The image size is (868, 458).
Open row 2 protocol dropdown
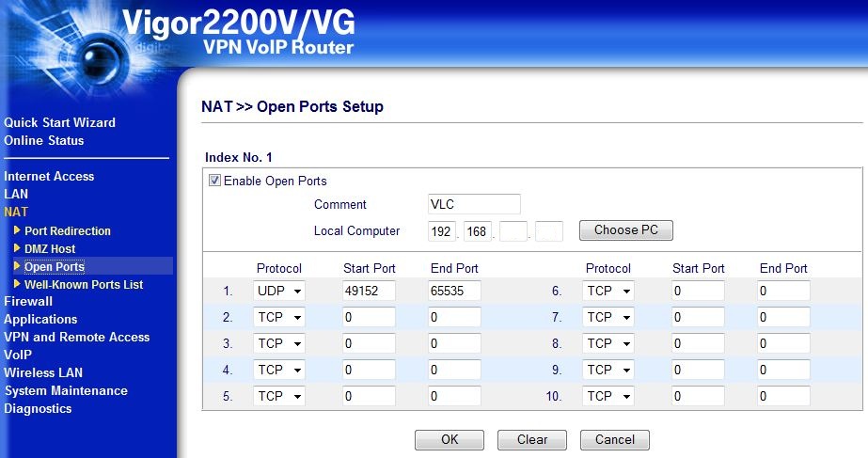pos(279,317)
